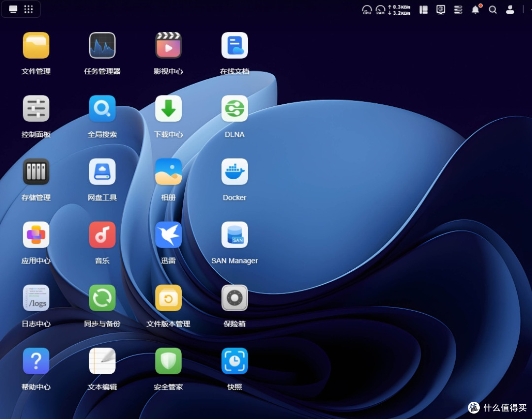Open the 影视中心 video center
This screenshot has height=419, width=532.
(x=168, y=45)
